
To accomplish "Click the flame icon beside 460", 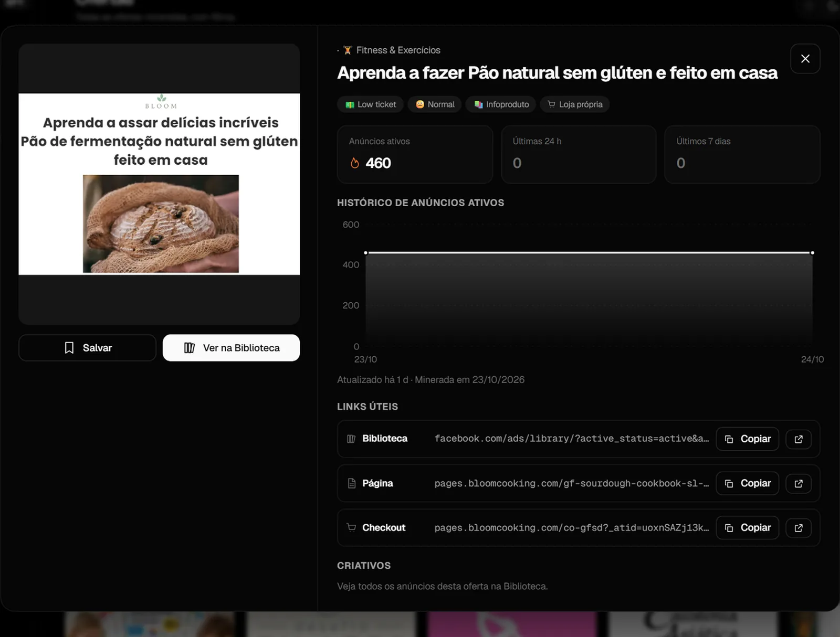I will coord(355,163).
